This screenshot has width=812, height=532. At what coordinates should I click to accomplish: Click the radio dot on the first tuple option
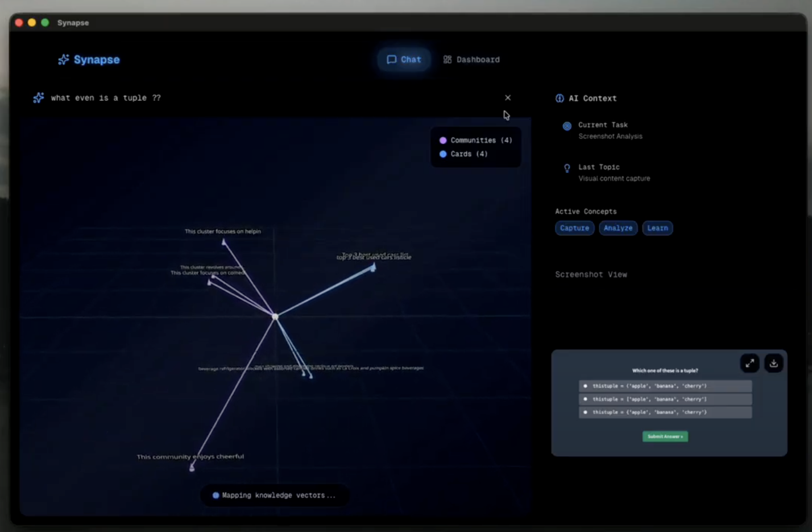[x=586, y=386]
